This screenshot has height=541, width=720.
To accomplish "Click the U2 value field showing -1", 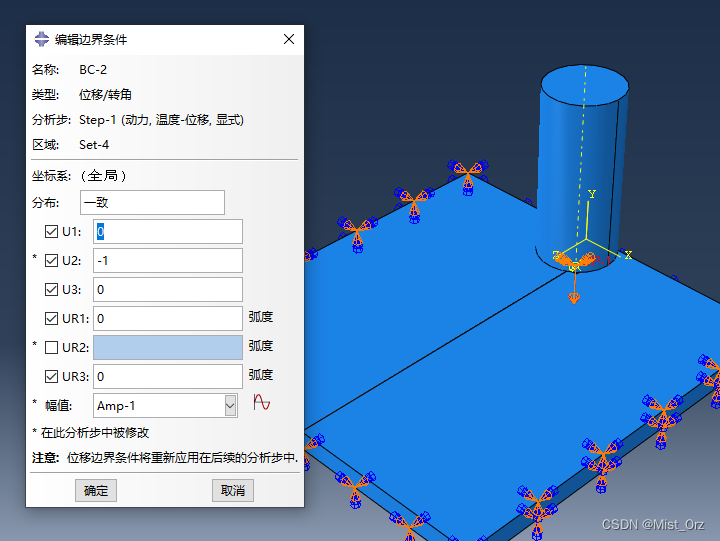I will tap(168, 260).
